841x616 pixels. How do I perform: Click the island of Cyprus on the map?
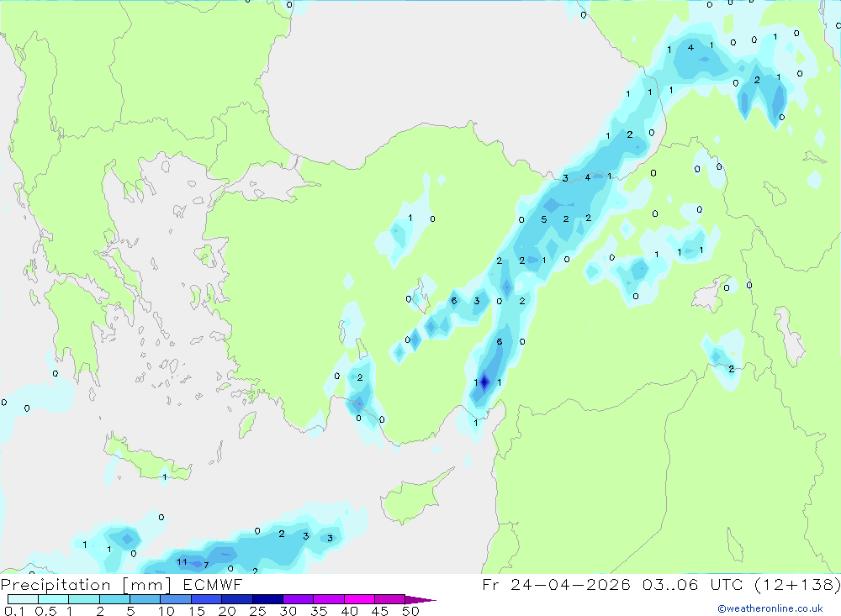[x=415, y=497]
